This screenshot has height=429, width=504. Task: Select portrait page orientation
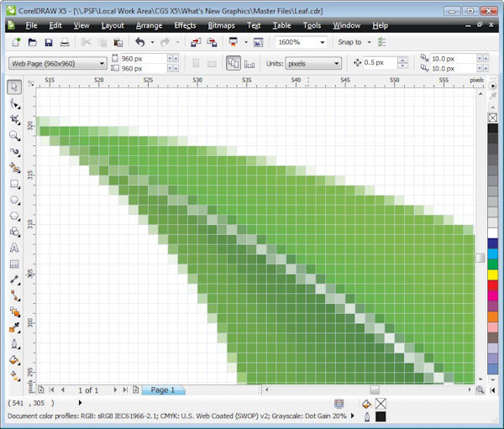click(x=196, y=63)
